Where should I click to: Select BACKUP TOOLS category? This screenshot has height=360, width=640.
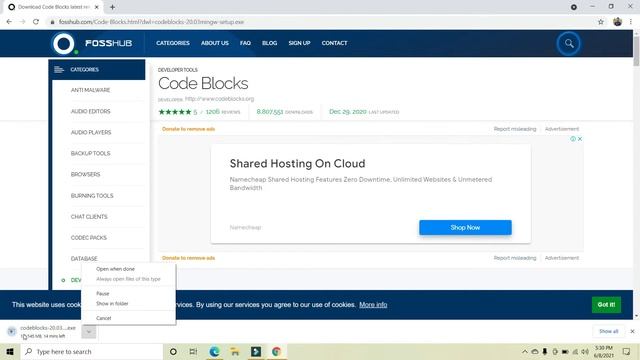(90, 153)
